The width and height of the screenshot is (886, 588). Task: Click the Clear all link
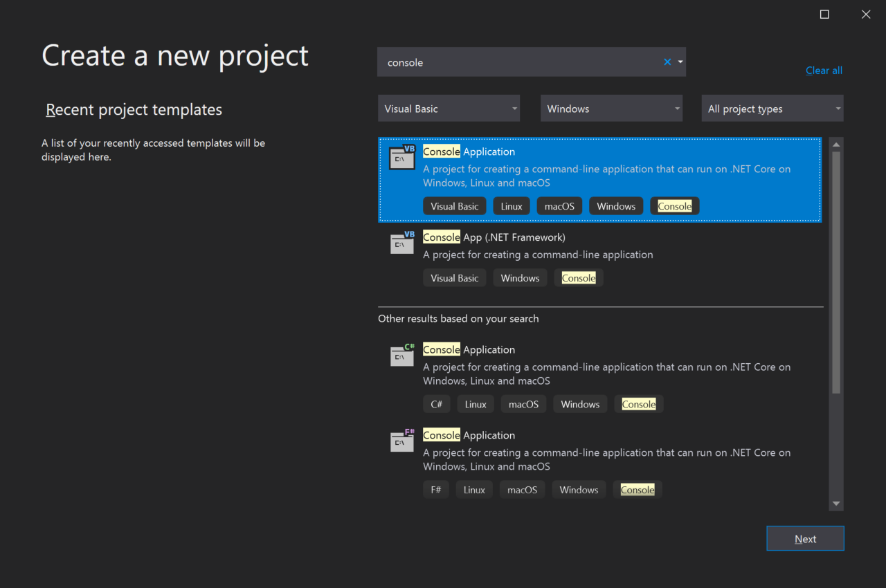824,70
